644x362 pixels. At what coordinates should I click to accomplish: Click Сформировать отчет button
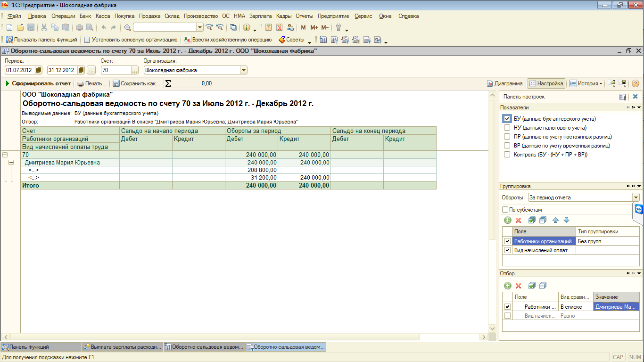[38, 83]
